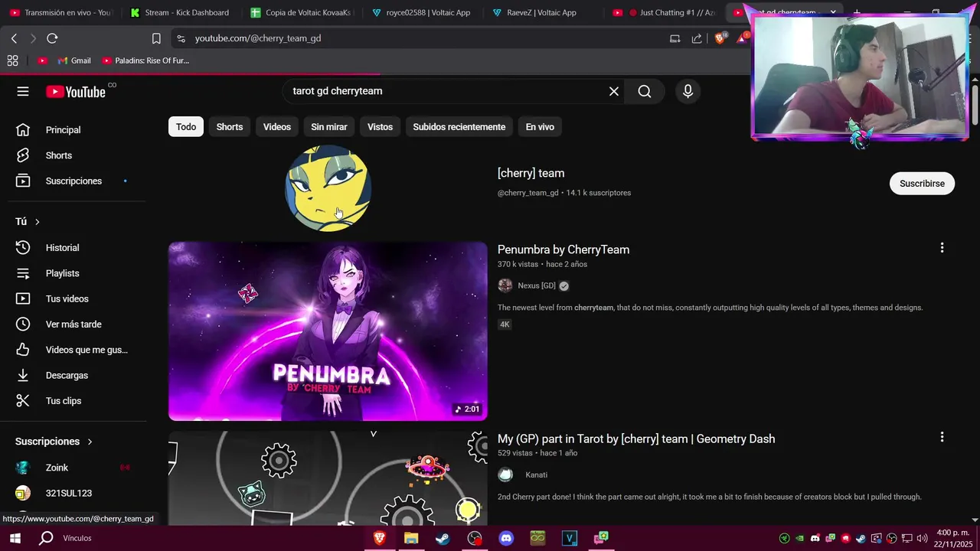Bookmark this page with the bookmark icon
The height and width of the screenshot is (551, 980).
156,38
